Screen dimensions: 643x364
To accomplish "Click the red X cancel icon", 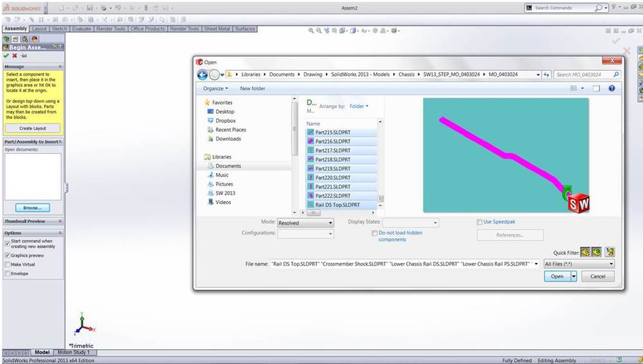I will tap(15, 56).
